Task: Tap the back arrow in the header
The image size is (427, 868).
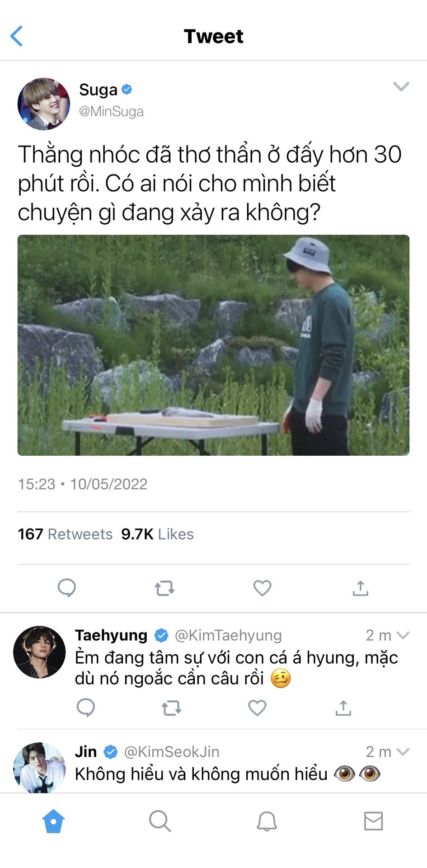Action: 17,36
